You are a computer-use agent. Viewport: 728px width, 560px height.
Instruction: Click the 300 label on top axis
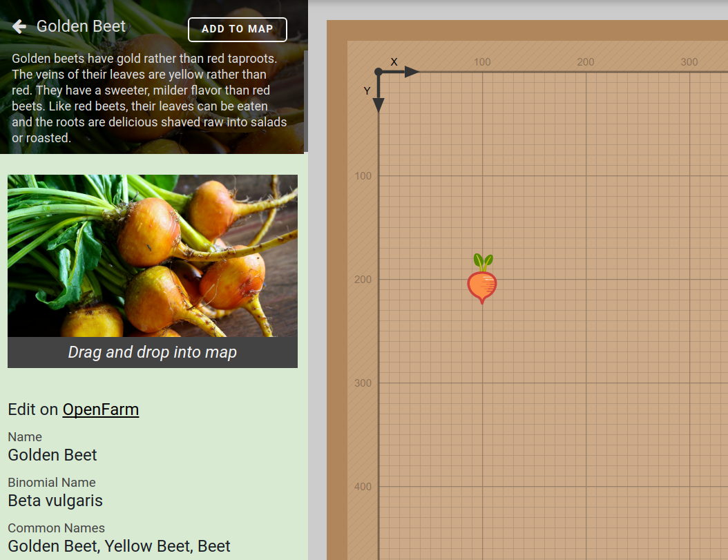point(689,62)
